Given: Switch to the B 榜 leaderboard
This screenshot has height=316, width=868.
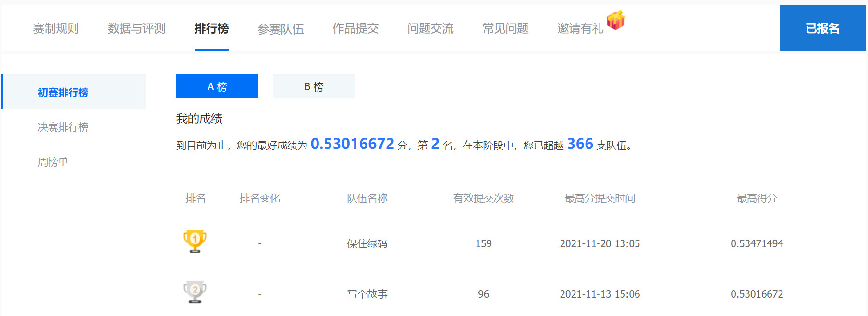Looking at the screenshot, I should point(314,86).
